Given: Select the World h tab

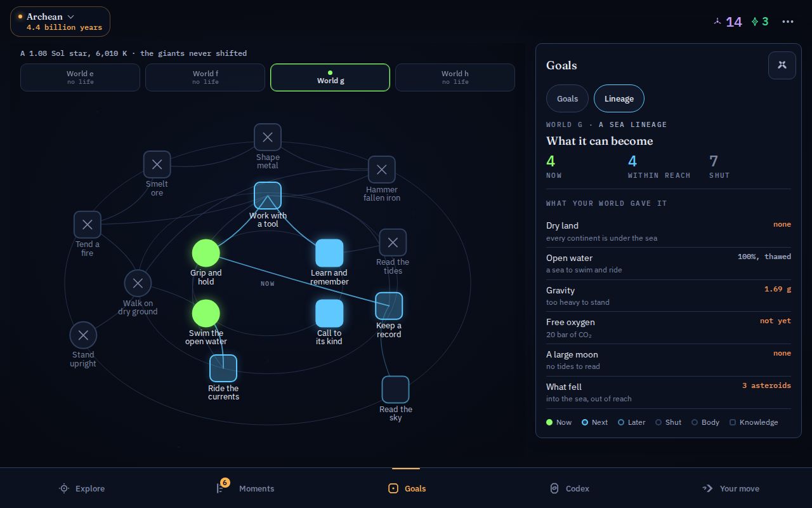Looking at the screenshot, I should (x=455, y=77).
